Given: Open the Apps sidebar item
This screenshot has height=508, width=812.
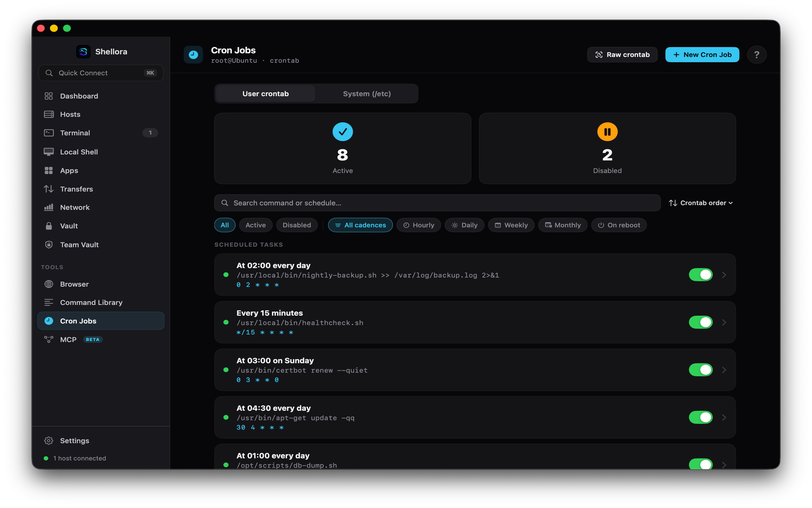Looking at the screenshot, I should [x=101, y=170].
